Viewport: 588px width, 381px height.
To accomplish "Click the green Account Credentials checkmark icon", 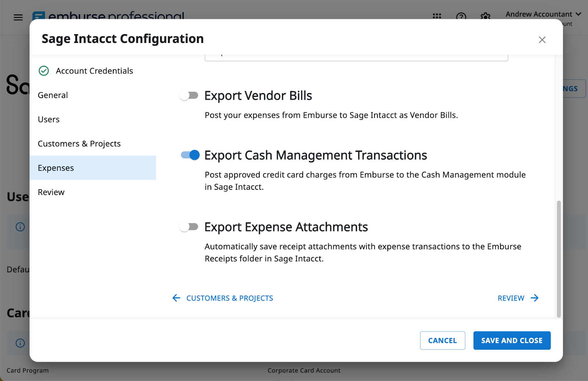I will pos(44,71).
